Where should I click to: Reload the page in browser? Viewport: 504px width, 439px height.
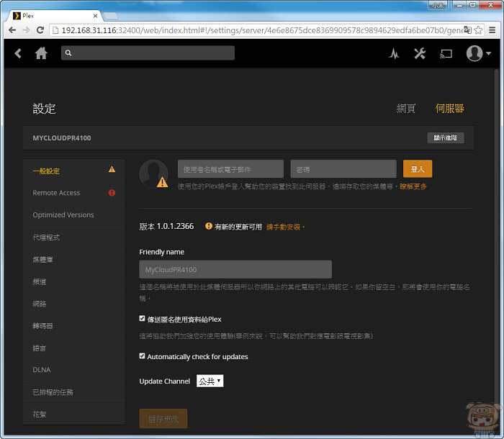coord(40,30)
